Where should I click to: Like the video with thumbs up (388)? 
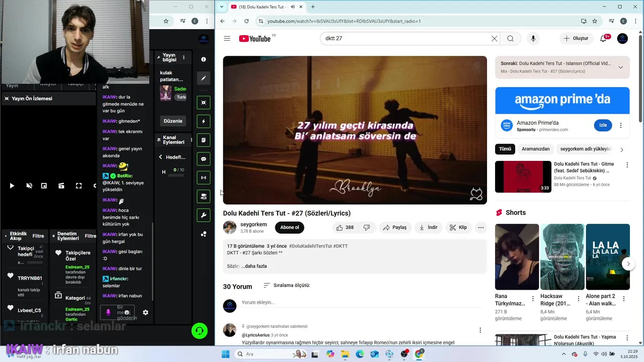pyautogui.click(x=345, y=227)
